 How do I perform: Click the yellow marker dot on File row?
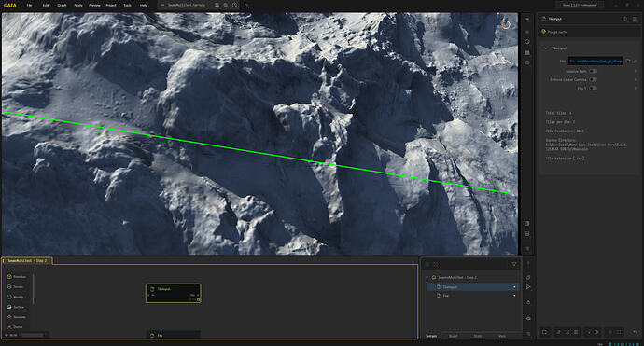tap(514, 296)
